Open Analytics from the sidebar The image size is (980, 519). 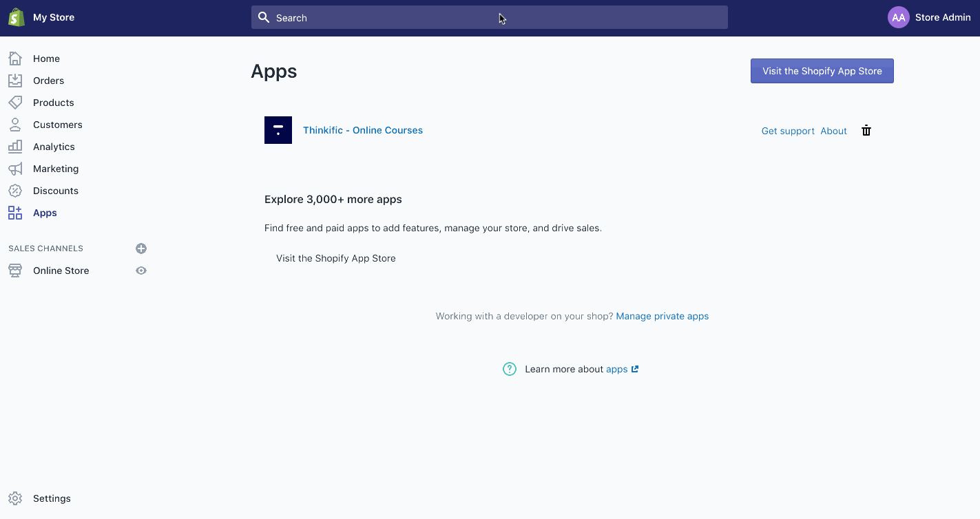click(x=54, y=147)
